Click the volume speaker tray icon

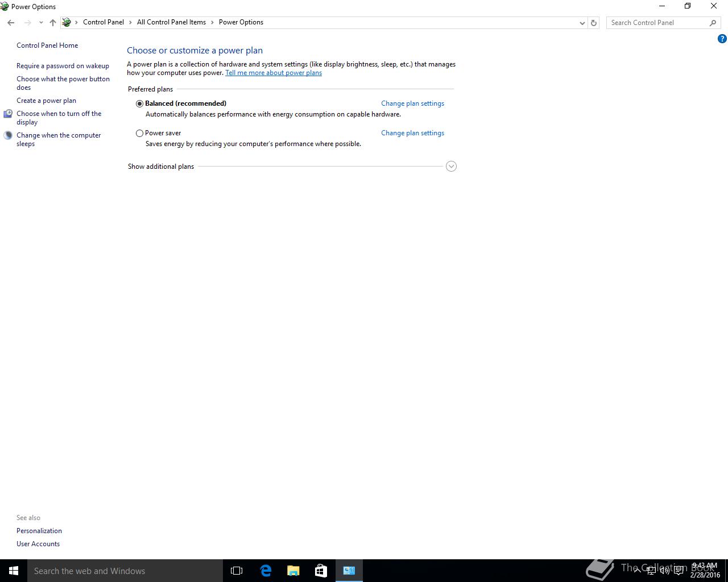click(665, 571)
